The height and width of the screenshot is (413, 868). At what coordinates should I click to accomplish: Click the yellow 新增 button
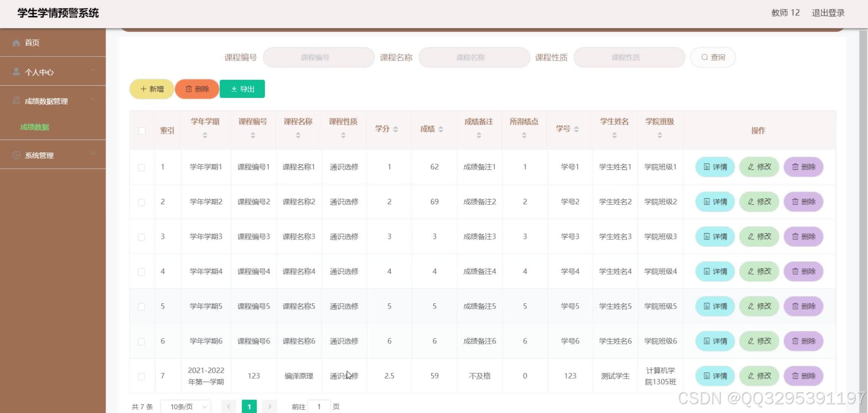pos(152,89)
